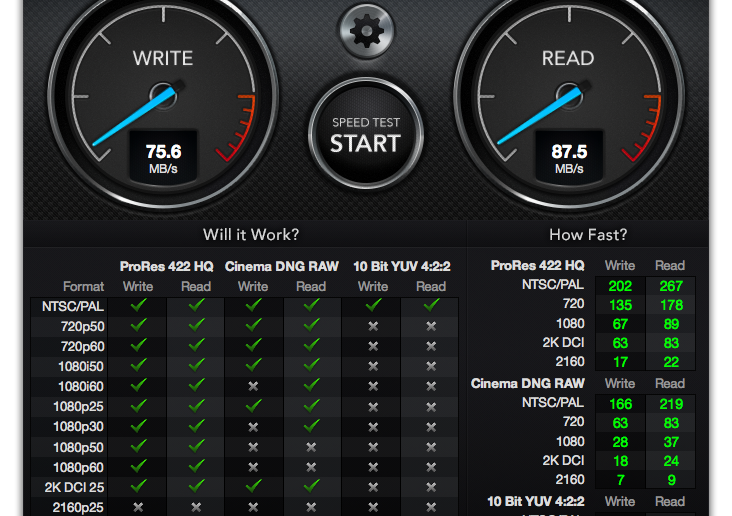Screen dimensions: 732x516
Task: Click the 1080p25 Cinema DNG RAW Write checkmark
Action: [253, 405]
